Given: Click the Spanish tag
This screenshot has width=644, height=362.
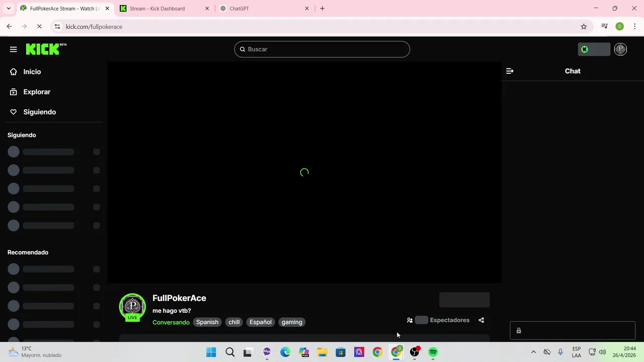Looking at the screenshot, I should point(207,322).
